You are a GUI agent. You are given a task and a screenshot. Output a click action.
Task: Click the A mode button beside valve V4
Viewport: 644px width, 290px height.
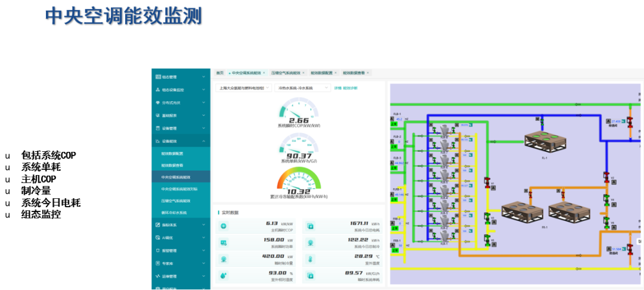[x=613, y=205]
